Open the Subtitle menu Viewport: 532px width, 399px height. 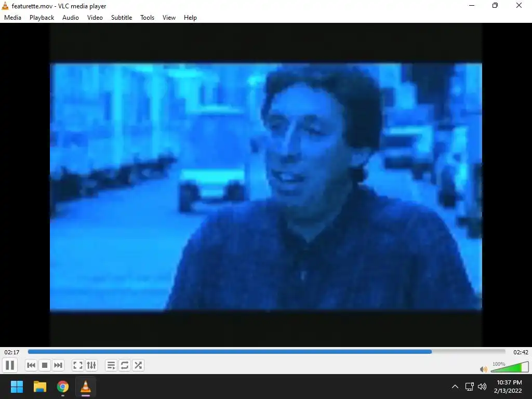(122, 18)
